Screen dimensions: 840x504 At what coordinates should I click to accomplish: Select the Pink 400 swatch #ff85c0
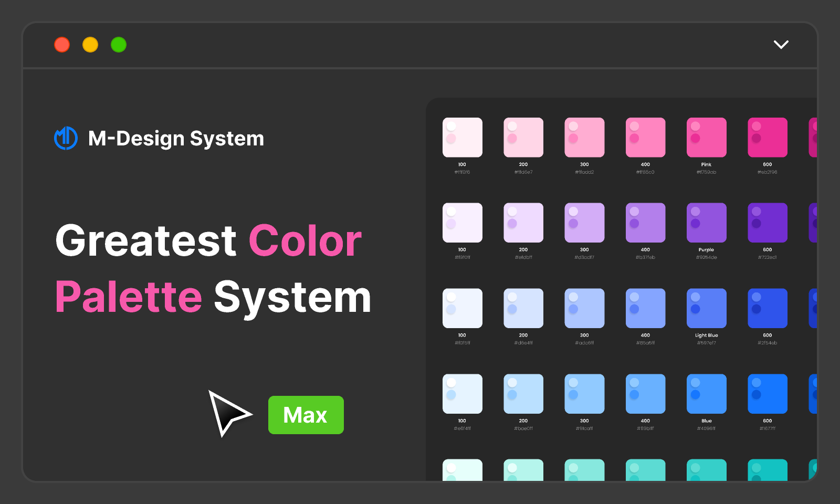(x=645, y=137)
